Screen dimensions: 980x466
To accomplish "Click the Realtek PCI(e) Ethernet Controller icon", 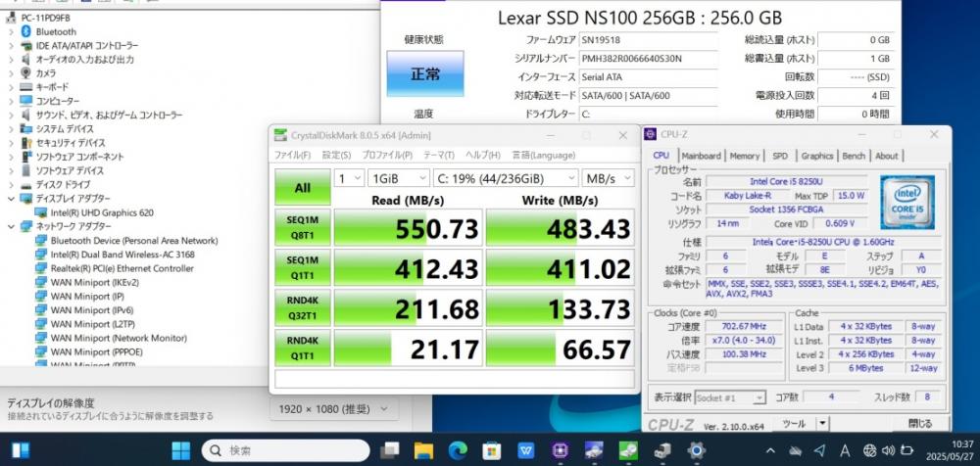I will pyautogui.click(x=40, y=268).
